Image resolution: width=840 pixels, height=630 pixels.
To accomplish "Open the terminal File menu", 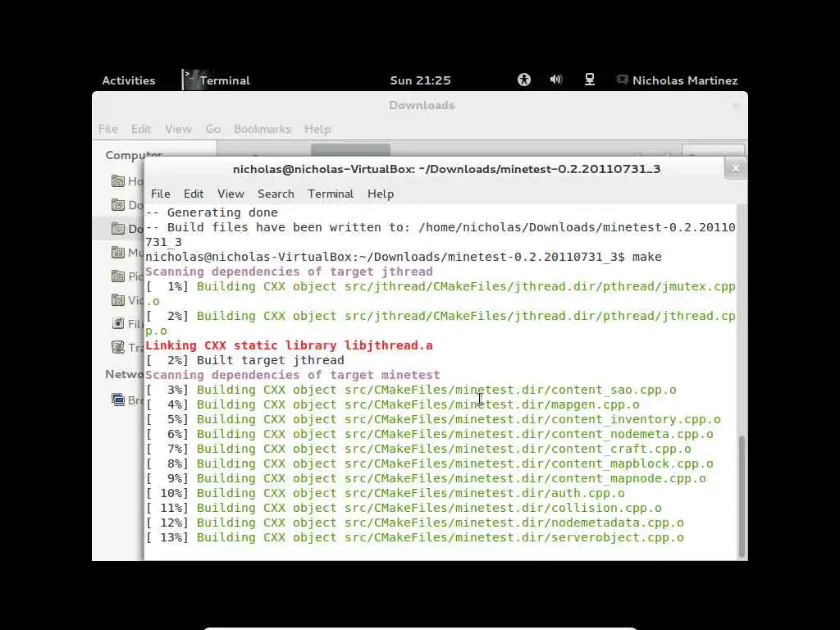I will point(160,194).
